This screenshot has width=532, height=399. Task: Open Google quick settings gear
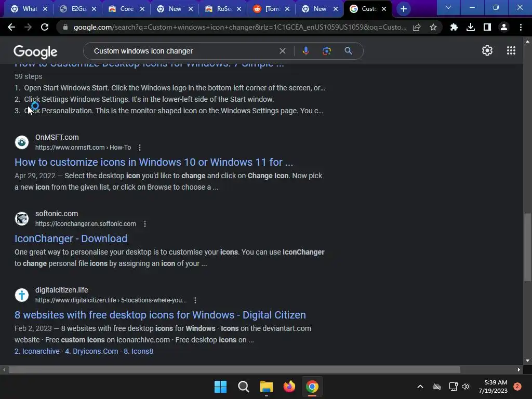pyautogui.click(x=487, y=50)
